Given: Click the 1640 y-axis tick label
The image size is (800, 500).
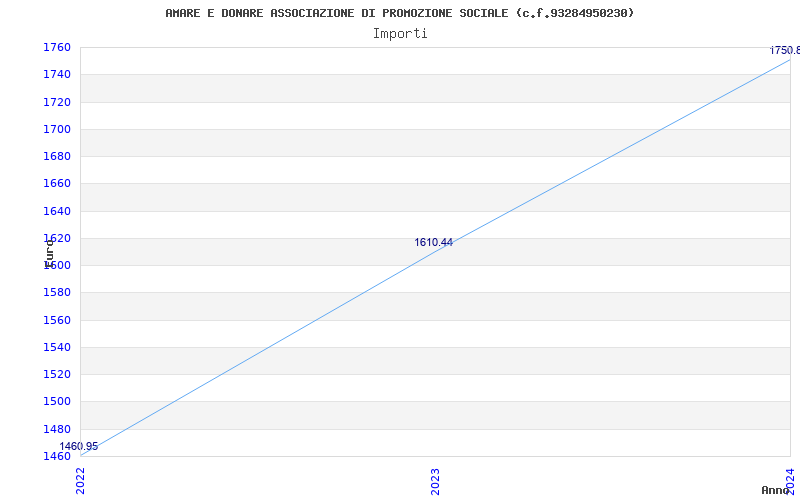Looking at the screenshot, I should (57, 211).
